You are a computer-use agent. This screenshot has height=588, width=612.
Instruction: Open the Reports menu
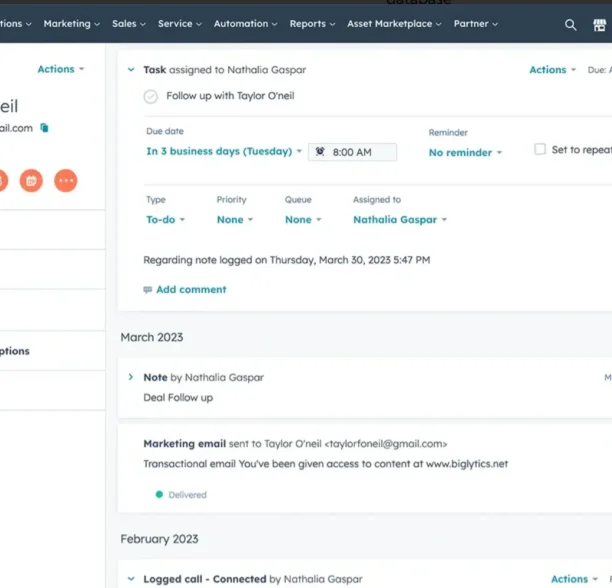pyautogui.click(x=312, y=24)
